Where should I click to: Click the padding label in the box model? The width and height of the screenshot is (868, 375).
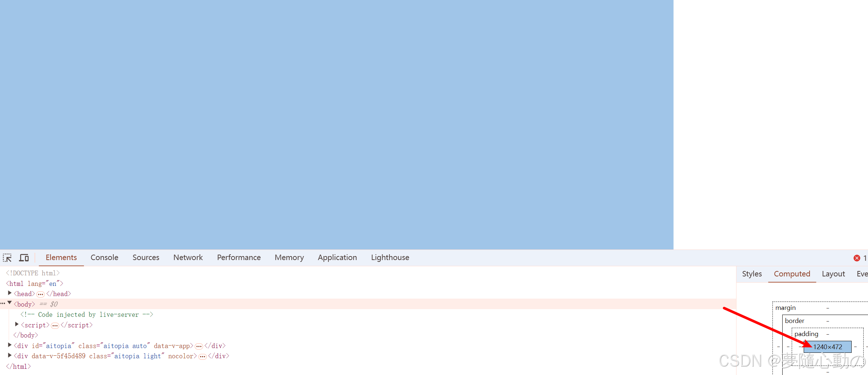pyautogui.click(x=806, y=334)
